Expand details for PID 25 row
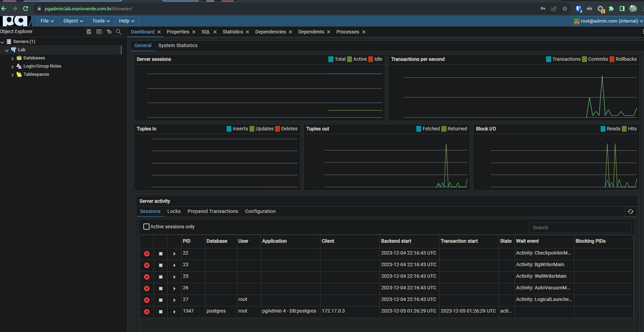Viewport: 644px width, 332px height. (174, 277)
